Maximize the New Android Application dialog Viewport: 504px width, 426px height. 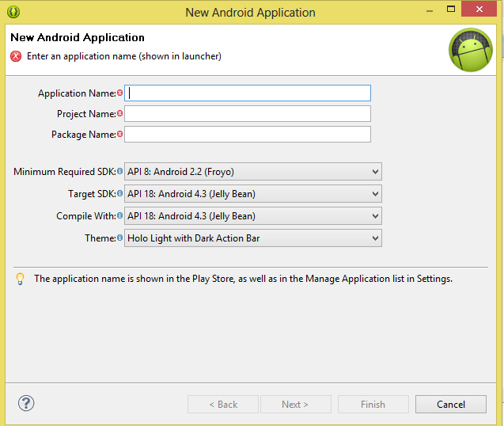pos(451,9)
